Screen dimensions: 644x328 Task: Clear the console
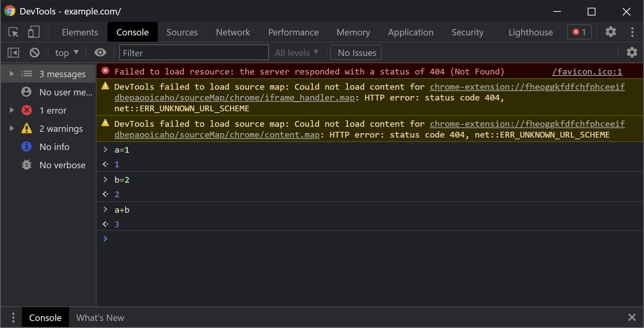(x=34, y=53)
